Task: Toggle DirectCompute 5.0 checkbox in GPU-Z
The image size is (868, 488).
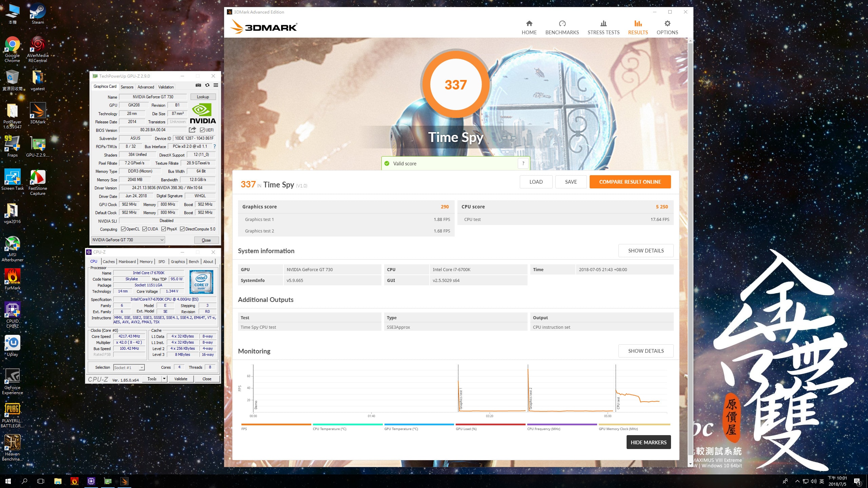Action: tap(182, 229)
